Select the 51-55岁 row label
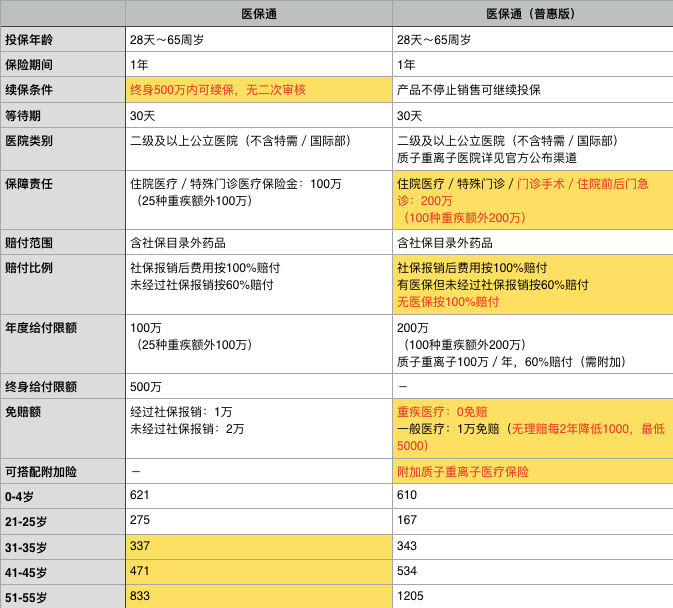Image resolution: width=673 pixels, height=608 pixels. (62, 596)
